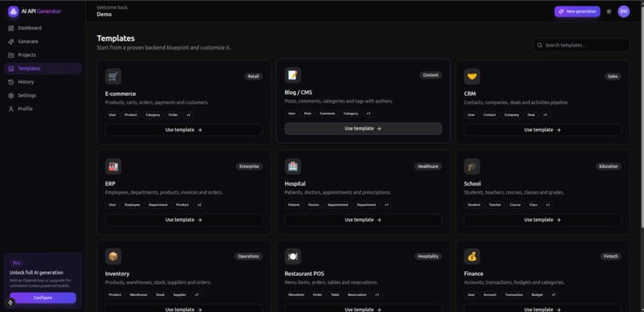The width and height of the screenshot is (644, 312).
Task: Click the School graduation cap icon
Action: [x=472, y=166]
